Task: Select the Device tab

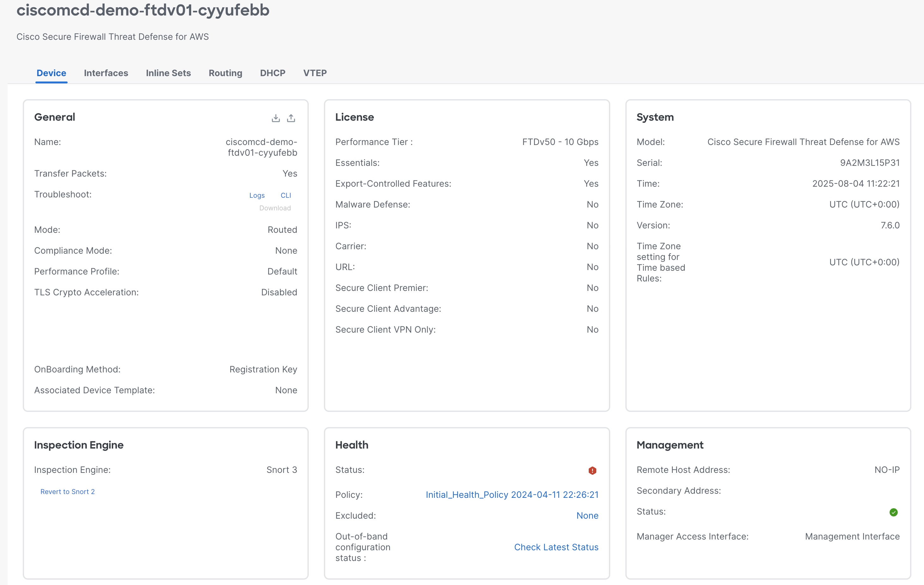Action: pyautogui.click(x=51, y=73)
